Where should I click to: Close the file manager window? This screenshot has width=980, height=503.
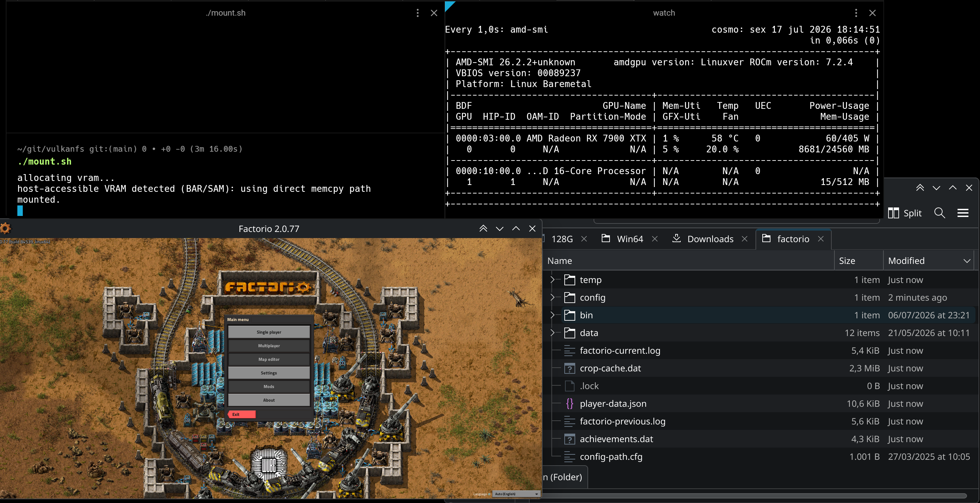pos(969,188)
